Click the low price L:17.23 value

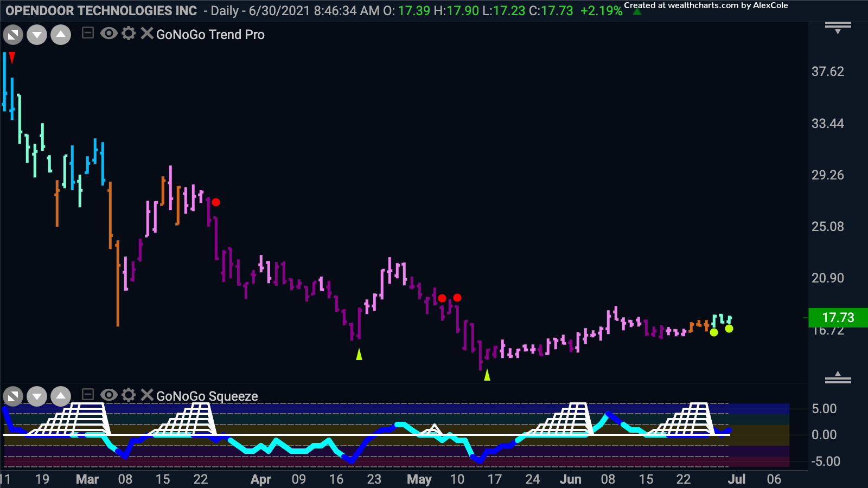pyautogui.click(x=504, y=11)
